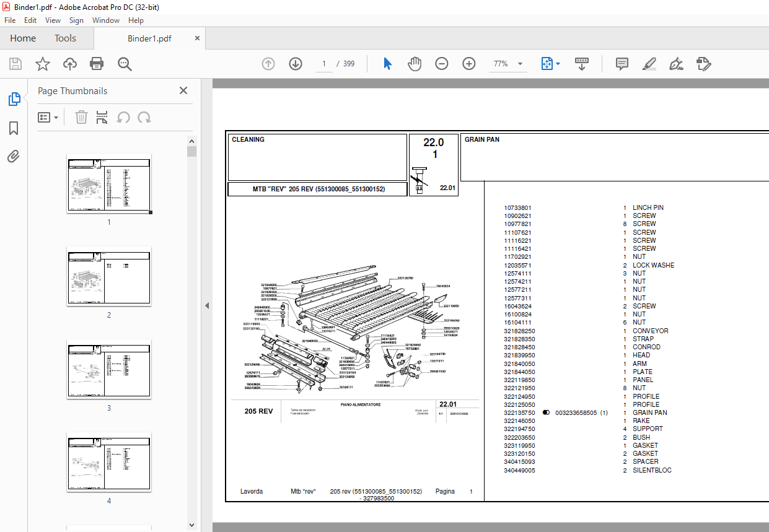Zoom out with the minus button

coord(442,64)
